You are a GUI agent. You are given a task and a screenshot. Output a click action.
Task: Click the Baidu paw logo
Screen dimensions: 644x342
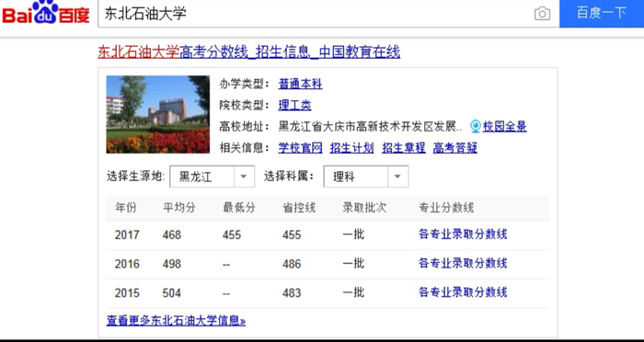tap(46, 12)
